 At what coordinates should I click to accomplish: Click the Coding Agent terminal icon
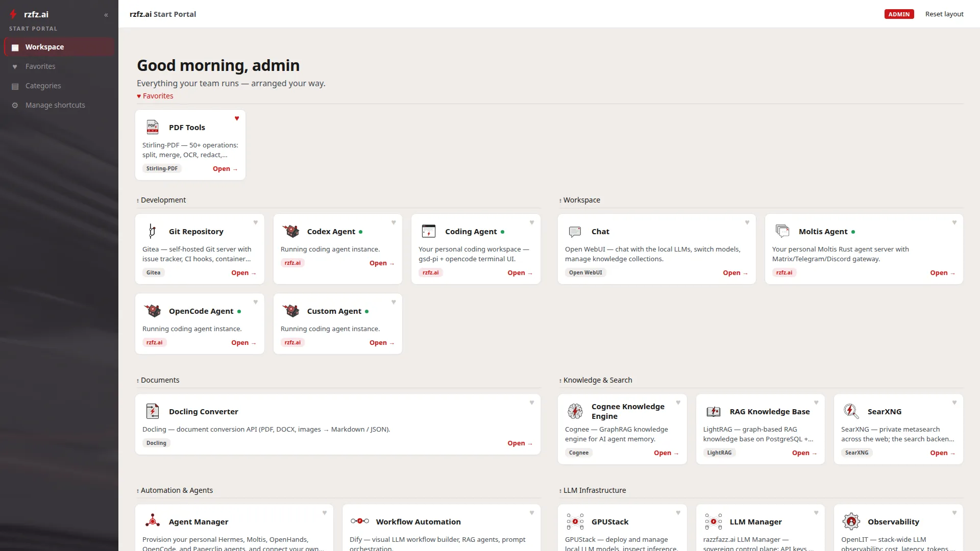tap(429, 231)
